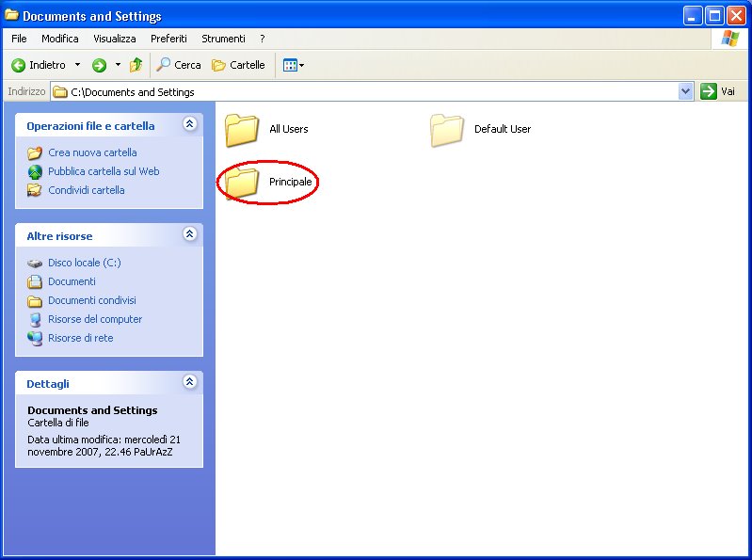The height and width of the screenshot is (560, 752).
Task: Click the shared folder icon beside Condividi cartella
Action: 35,190
